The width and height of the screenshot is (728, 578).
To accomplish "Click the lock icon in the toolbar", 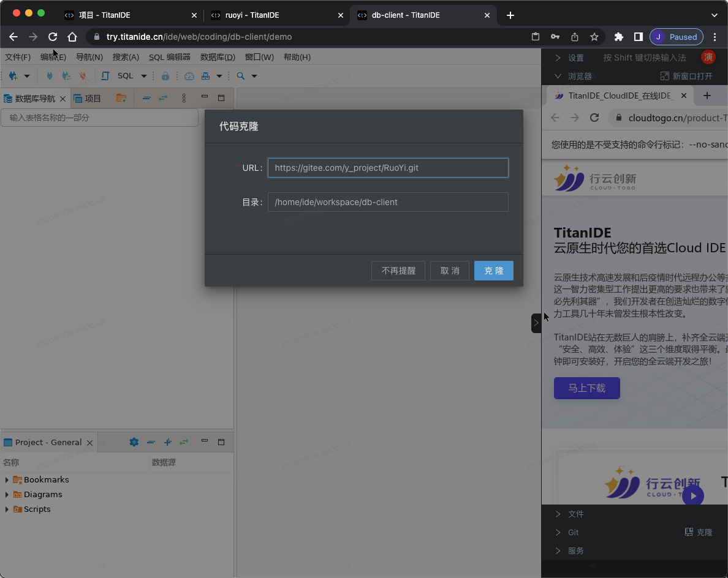I will coord(165,76).
